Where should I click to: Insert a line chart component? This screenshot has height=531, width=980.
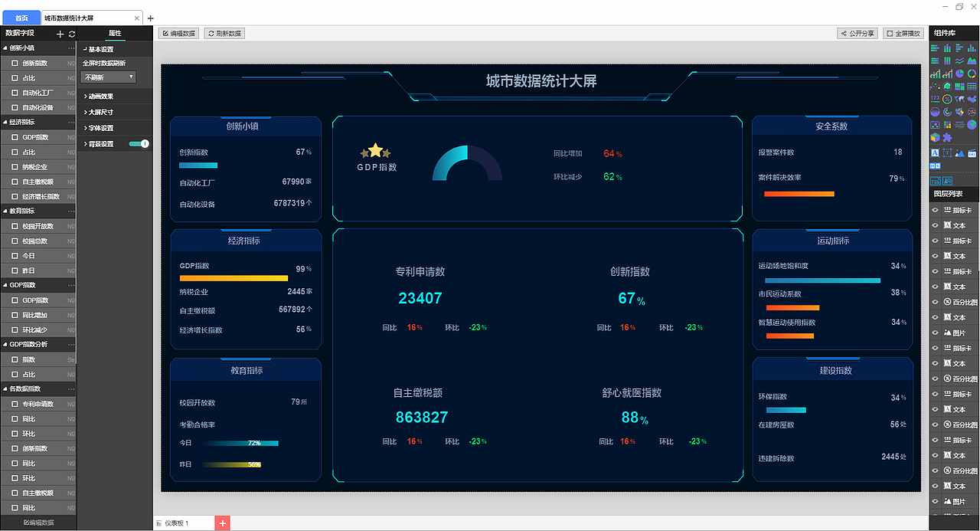959,61
